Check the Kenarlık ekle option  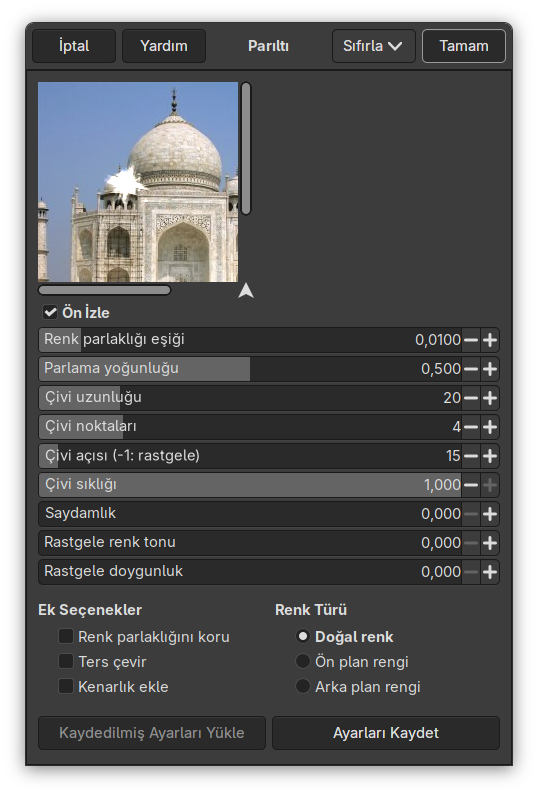[66, 686]
